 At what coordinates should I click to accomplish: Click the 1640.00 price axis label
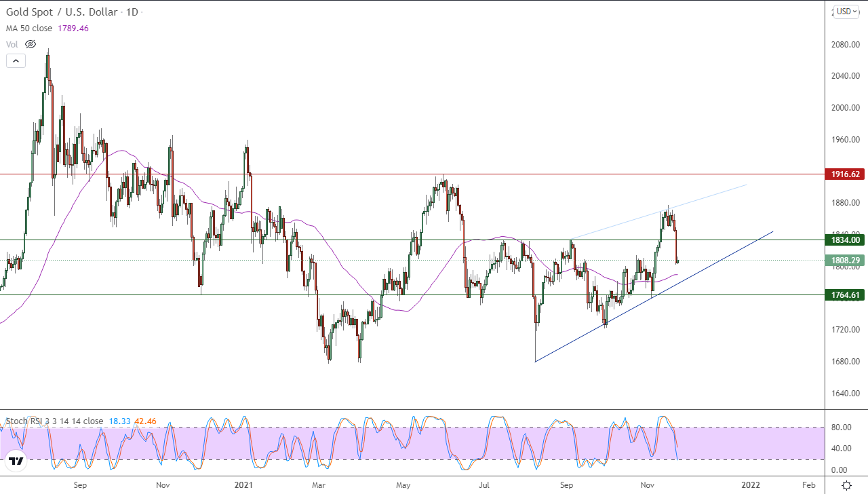pos(846,394)
